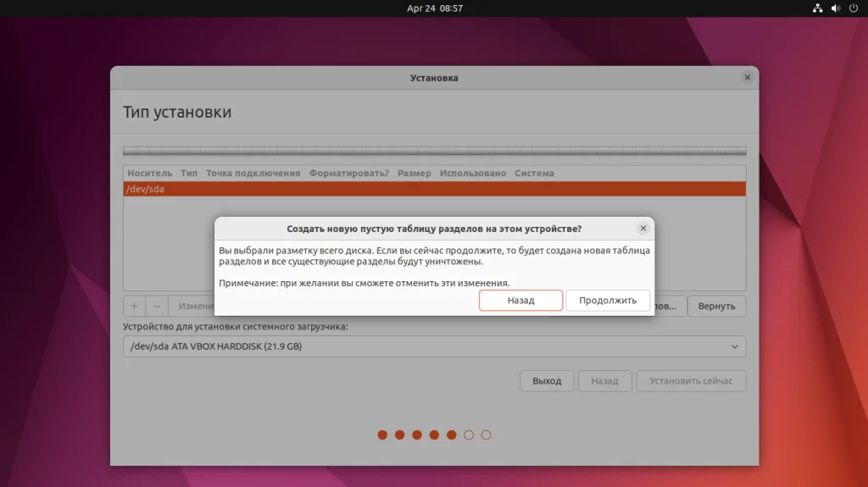Close the partition table confirmation dialog
The height and width of the screenshot is (487, 868).
click(x=643, y=228)
